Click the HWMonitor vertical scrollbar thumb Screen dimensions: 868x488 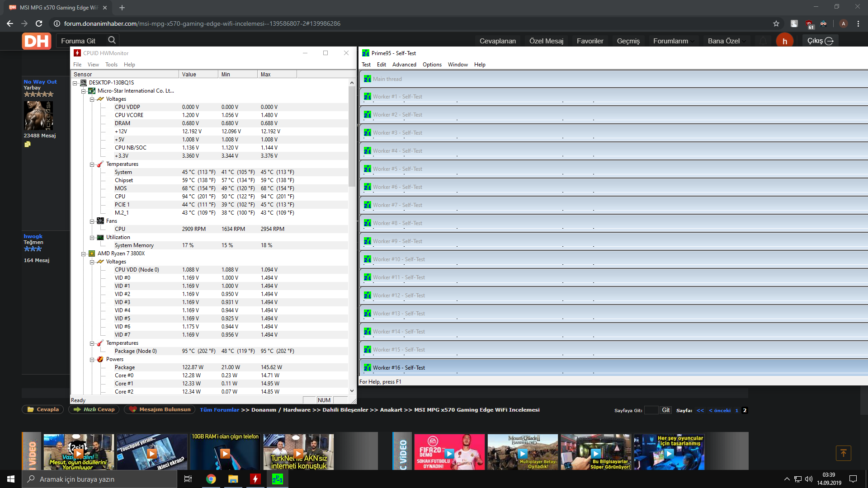pyautogui.click(x=352, y=136)
